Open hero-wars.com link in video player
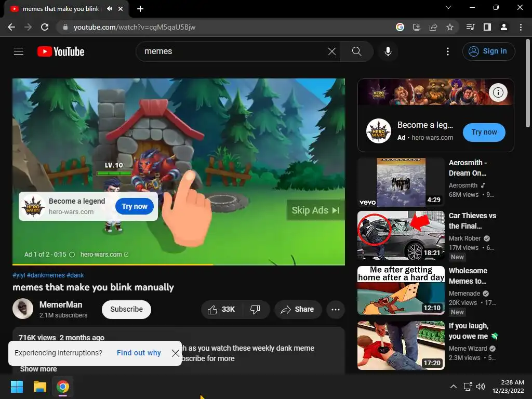The image size is (532, 399). click(104, 255)
